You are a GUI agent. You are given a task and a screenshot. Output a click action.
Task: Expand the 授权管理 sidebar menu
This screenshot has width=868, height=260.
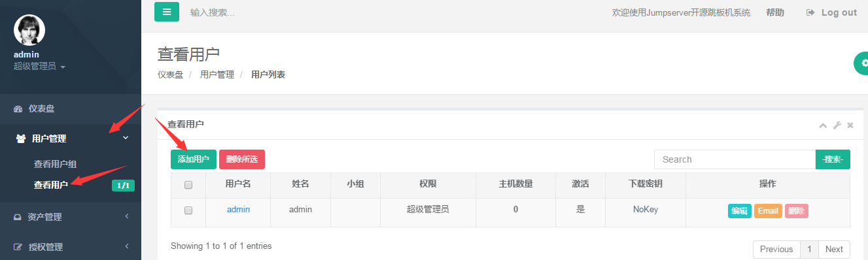click(x=71, y=247)
